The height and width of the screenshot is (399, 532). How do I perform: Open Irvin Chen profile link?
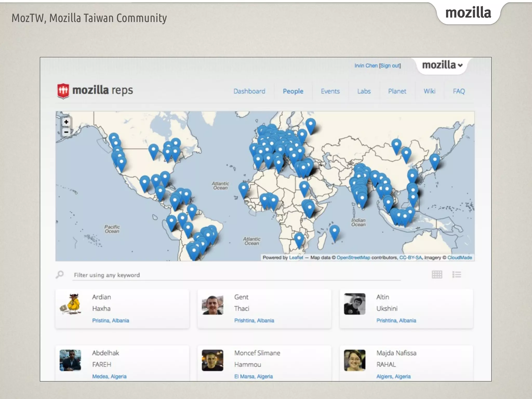pyautogui.click(x=366, y=66)
